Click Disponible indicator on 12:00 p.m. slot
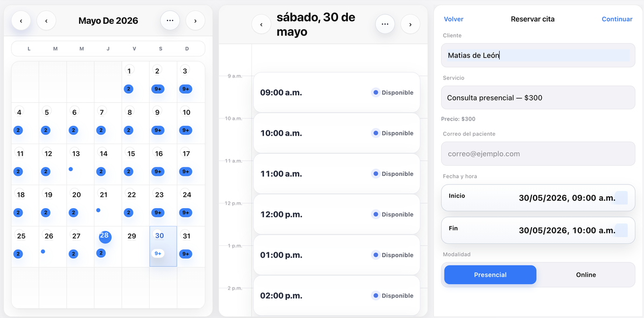The height and width of the screenshot is (318, 644). click(x=393, y=215)
